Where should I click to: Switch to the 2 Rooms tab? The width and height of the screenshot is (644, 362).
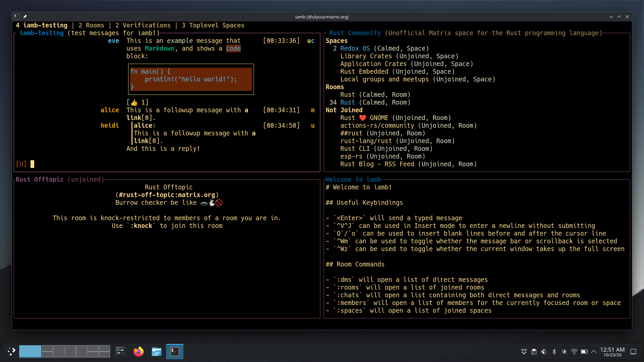[x=91, y=25]
